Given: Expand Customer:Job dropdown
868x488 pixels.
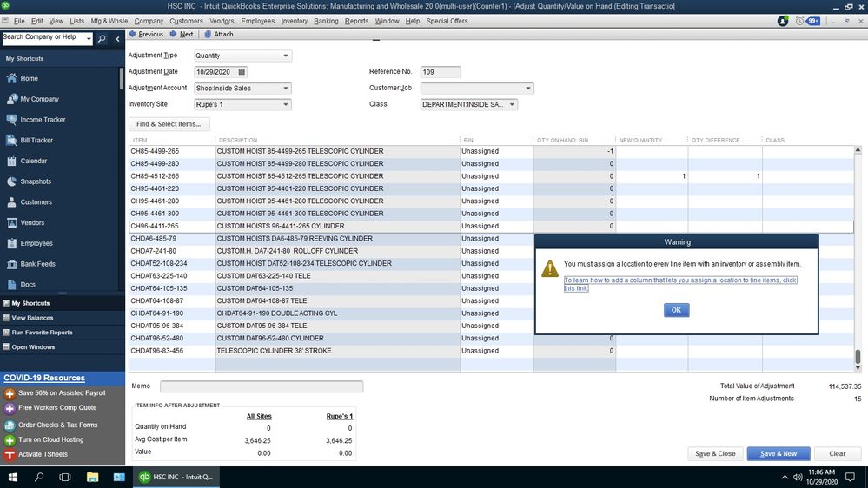Looking at the screenshot, I should 528,89.
